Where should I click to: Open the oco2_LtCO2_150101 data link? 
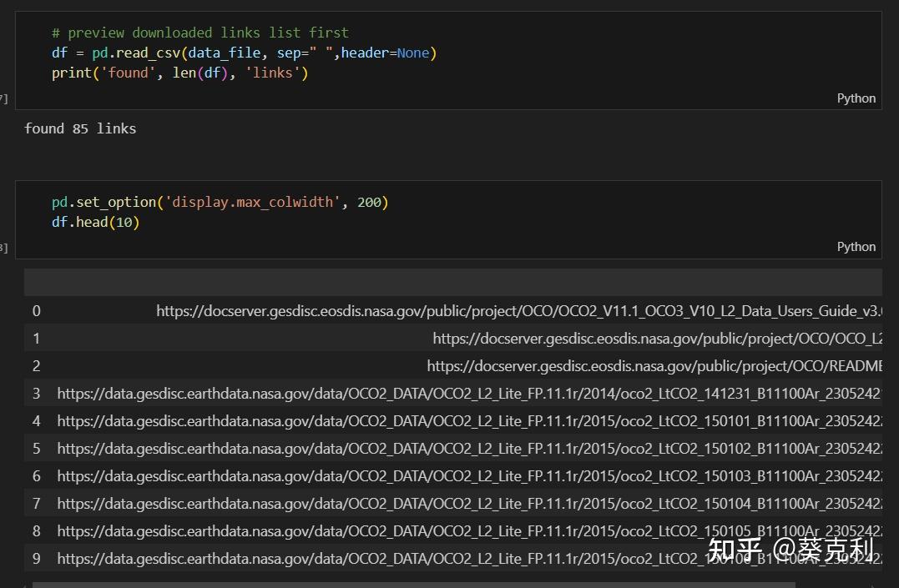[x=467, y=420]
